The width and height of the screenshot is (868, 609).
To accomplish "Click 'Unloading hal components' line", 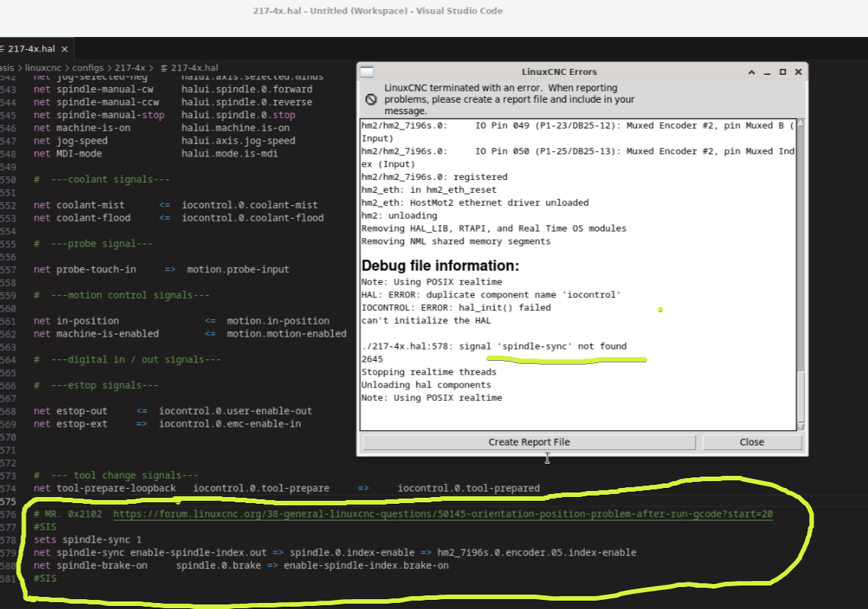I will [426, 384].
